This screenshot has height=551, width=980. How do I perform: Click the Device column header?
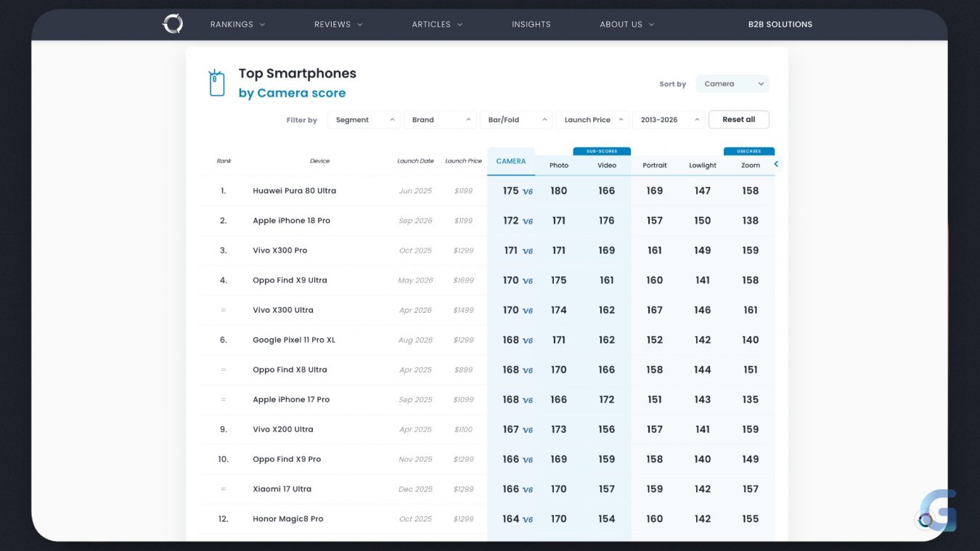319,161
